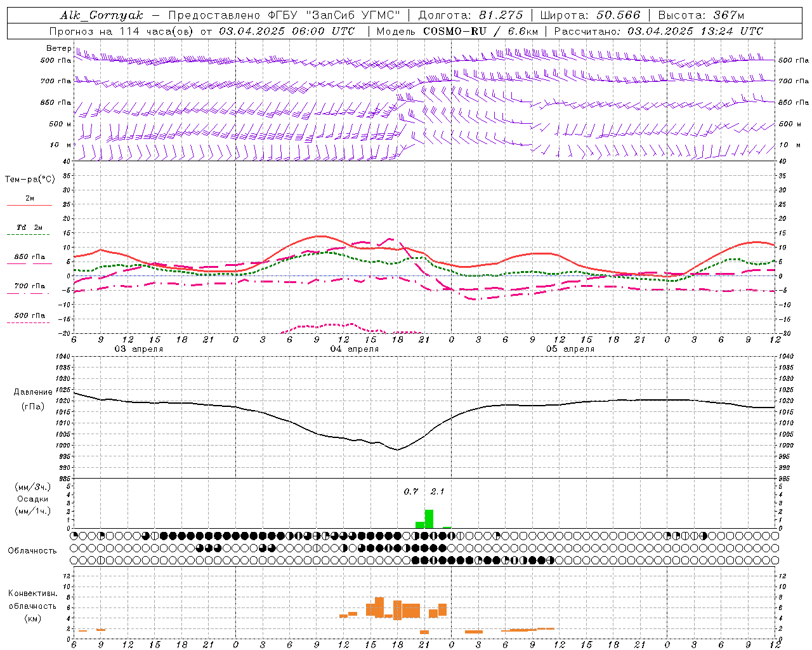Click the forecast start 03.04.2025 06:00 UTC

click(287, 31)
